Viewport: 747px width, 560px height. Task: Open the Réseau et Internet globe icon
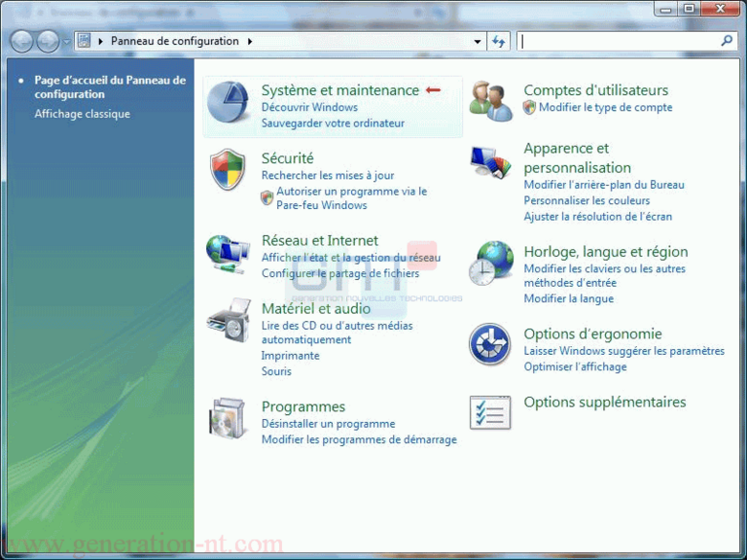click(228, 254)
